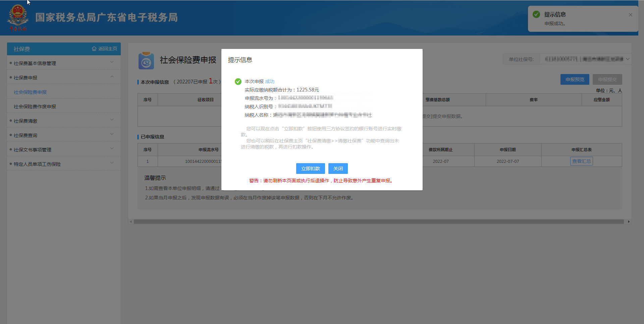
Task: Close the 申报成功 notification popup
Action: click(630, 15)
